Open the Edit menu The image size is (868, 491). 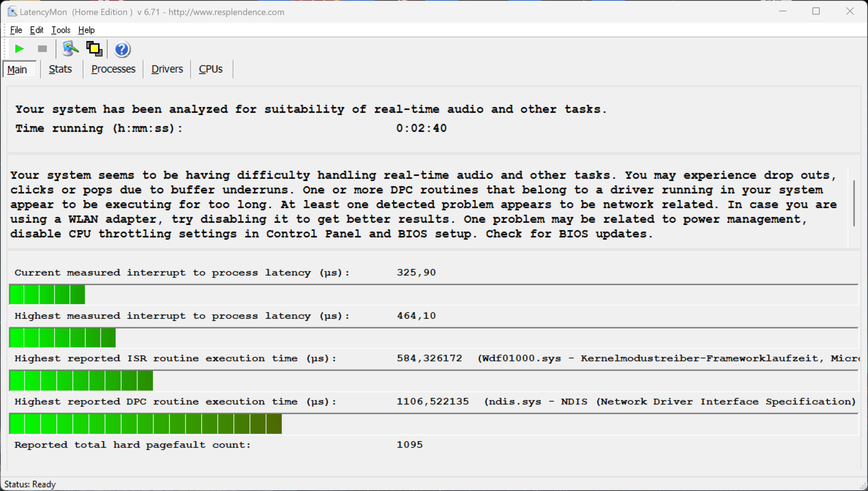click(x=37, y=30)
